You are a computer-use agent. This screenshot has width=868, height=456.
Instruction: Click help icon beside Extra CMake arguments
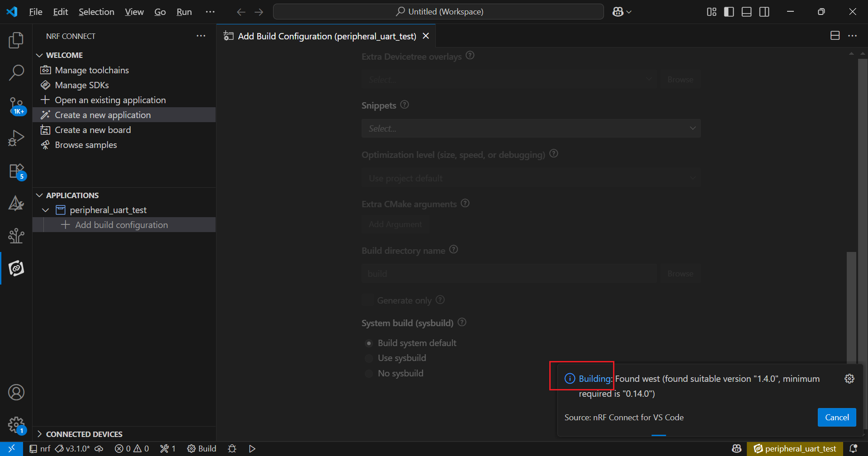point(465,203)
